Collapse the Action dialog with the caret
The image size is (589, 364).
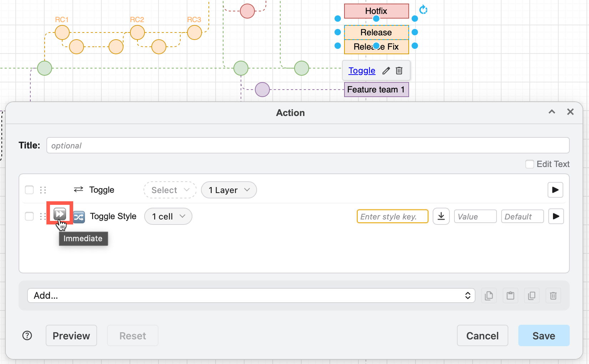click(552, 112)
